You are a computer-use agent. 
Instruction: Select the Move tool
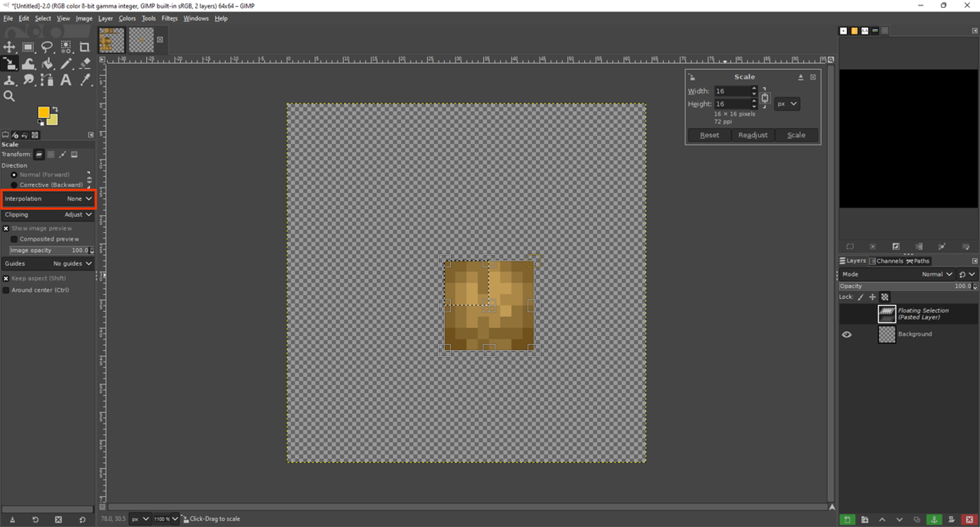(9, 47)
